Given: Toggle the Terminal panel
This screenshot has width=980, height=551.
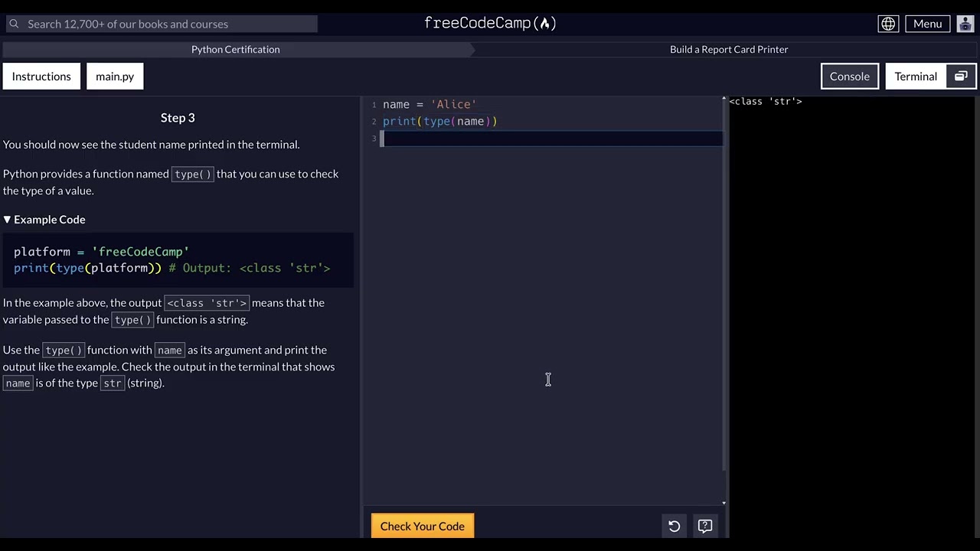Looking at the screenshot, I should pyautogui.click(x=916, y=77).
